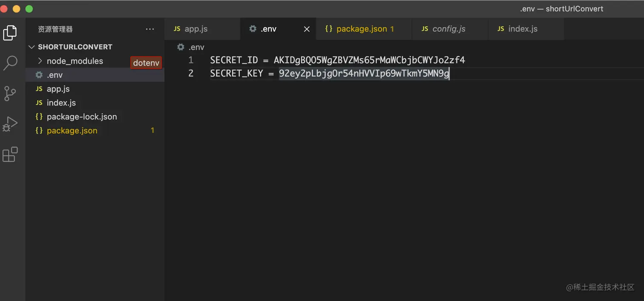Switch to the app.js tab
The width and height of the screenshot is (644, 301).
(x=196, y=29)
